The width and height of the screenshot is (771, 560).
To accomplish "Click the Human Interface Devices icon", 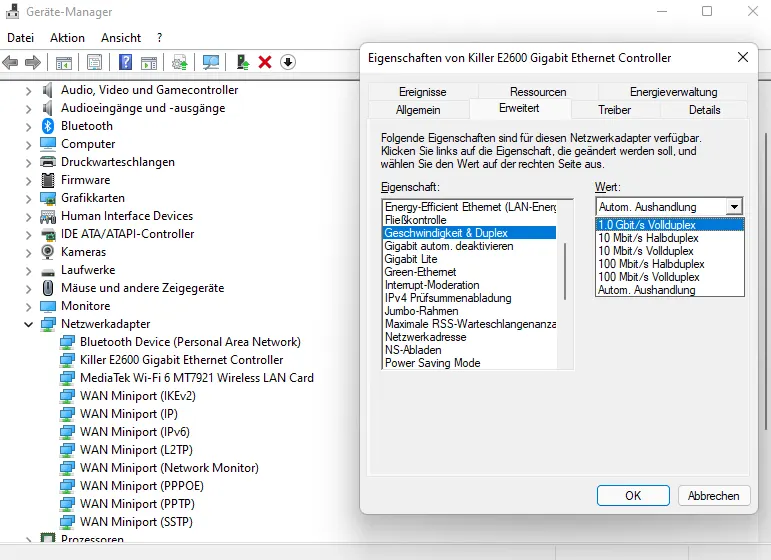I will [x=48, y=216].
